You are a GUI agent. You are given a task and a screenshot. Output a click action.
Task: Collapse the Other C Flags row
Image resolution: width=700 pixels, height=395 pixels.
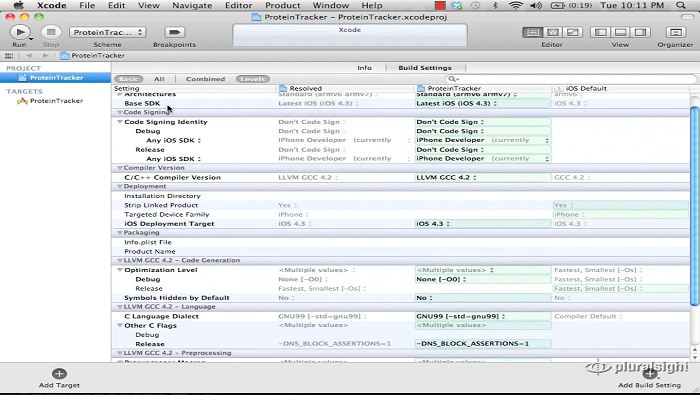point(120,325)
